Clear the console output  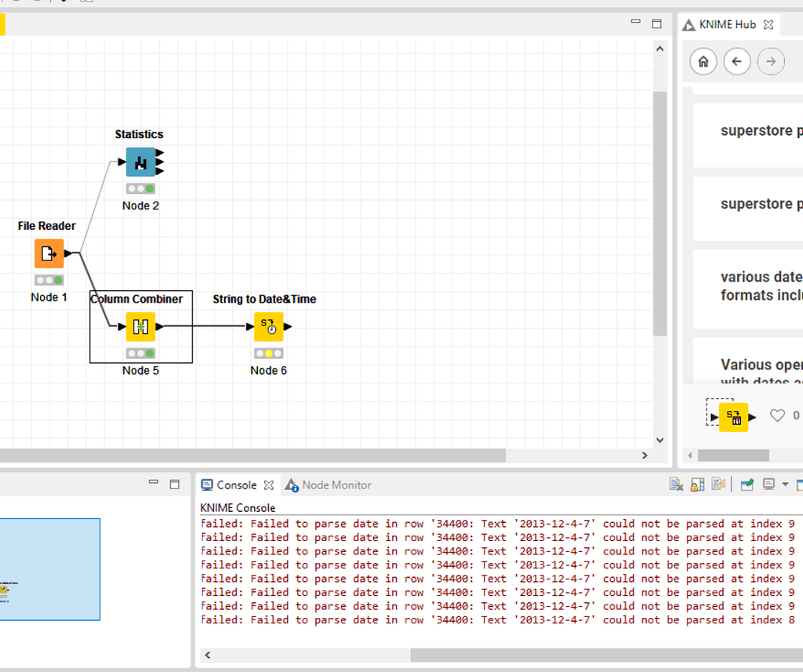(676, 484)
